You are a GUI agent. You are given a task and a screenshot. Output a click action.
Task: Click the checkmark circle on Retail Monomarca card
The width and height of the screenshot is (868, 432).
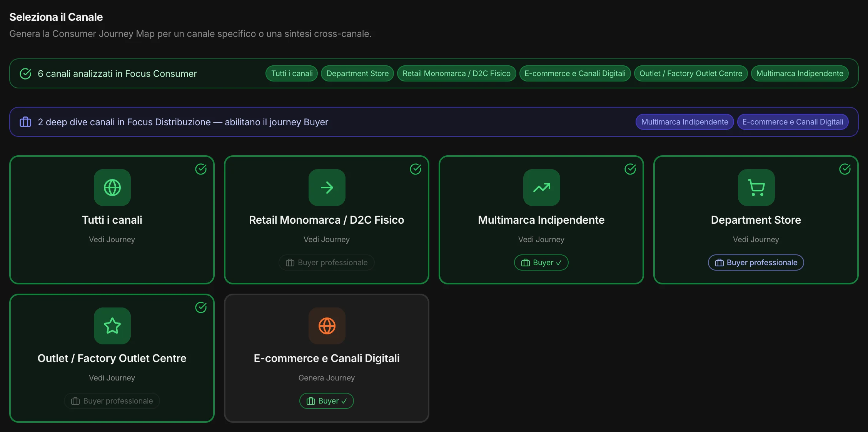coord(416,169)
